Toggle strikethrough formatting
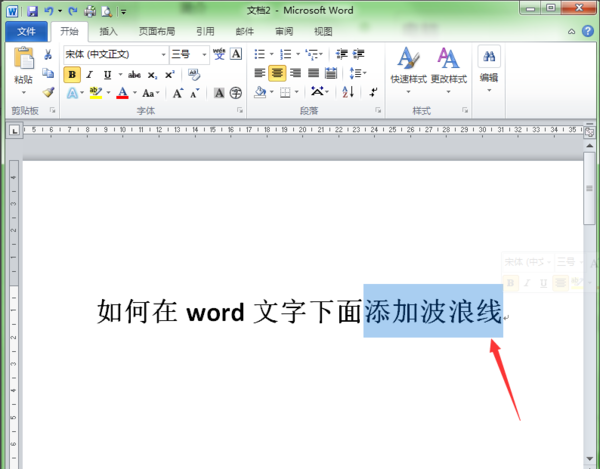Screen dimensions: 600x469 click(x=134, y=75)
